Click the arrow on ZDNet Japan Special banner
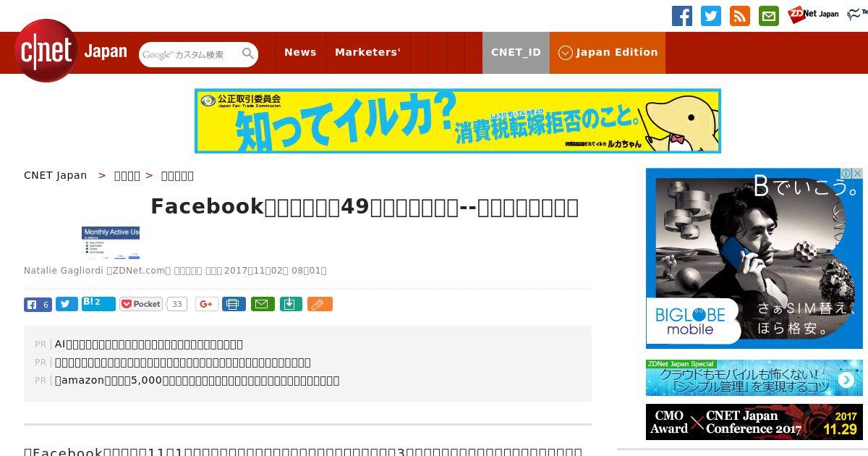868x456 pixels. click(x=846, y=380)
